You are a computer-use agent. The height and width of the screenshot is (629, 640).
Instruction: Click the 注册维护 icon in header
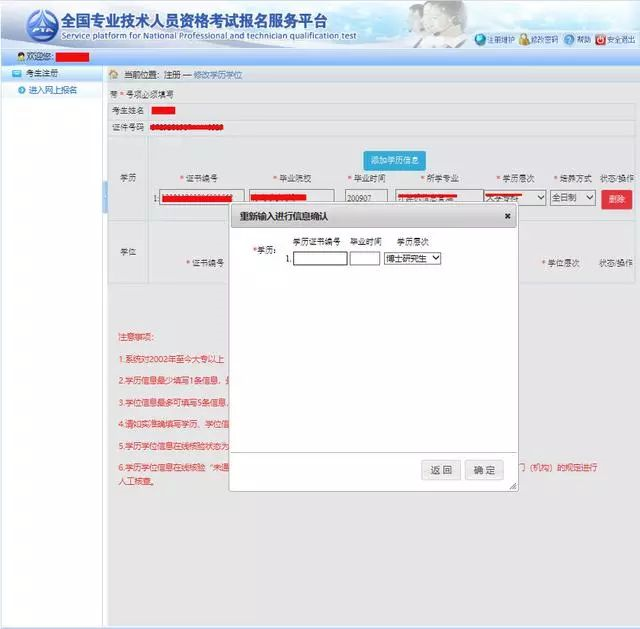[480, 39]
